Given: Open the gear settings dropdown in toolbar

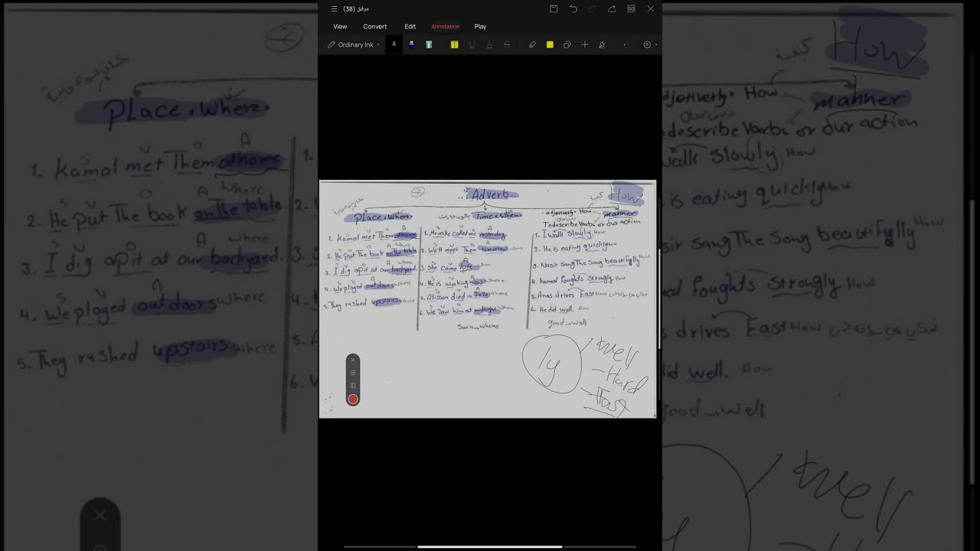Looking at the screenshot, I should click(x=649, y=44).
